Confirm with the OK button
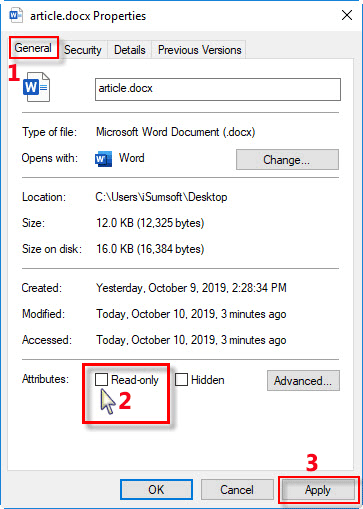Screen dimensions: 363x509 click(x=156, y=490)
